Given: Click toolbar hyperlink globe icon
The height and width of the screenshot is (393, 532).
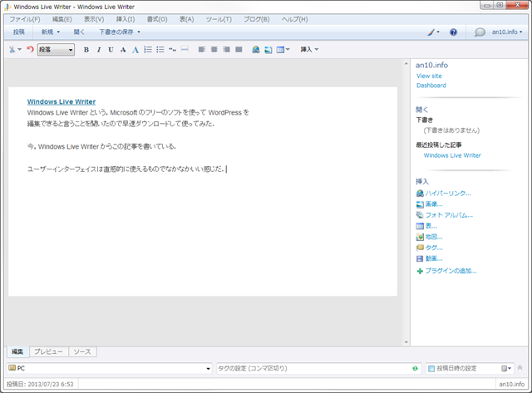Looking at the screenshot, I should click(256, 50).
